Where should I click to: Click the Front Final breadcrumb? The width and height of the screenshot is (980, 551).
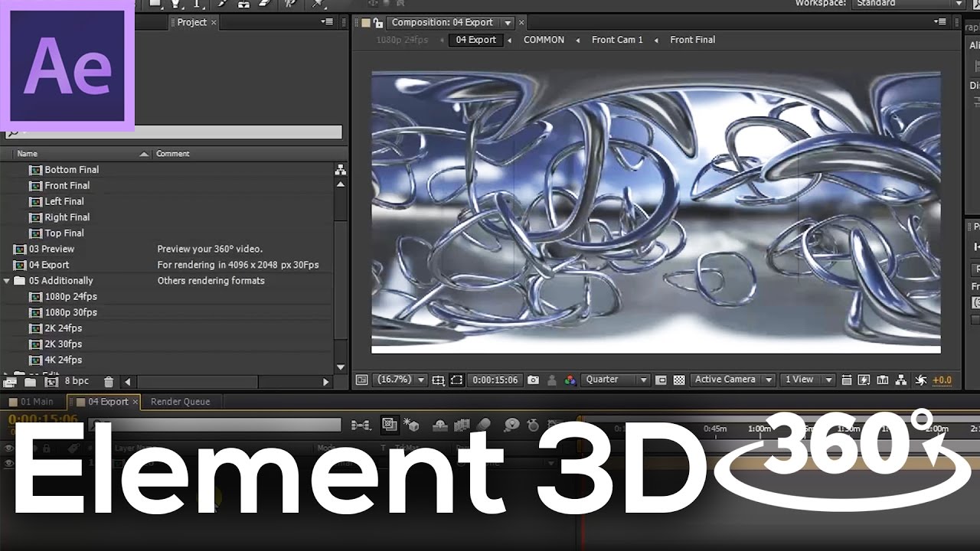pyautogui.click(x=693, y=40)
